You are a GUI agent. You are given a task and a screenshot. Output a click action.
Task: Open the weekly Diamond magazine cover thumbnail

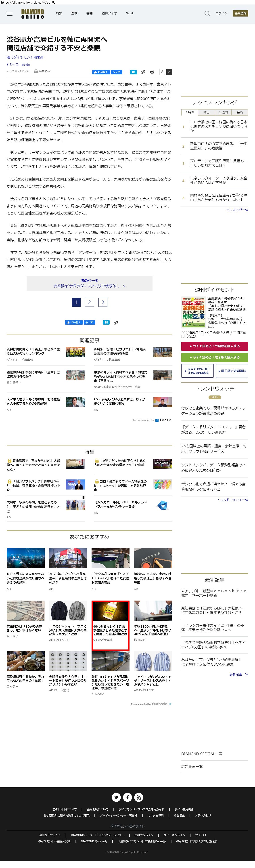click(x=193, y=312)
